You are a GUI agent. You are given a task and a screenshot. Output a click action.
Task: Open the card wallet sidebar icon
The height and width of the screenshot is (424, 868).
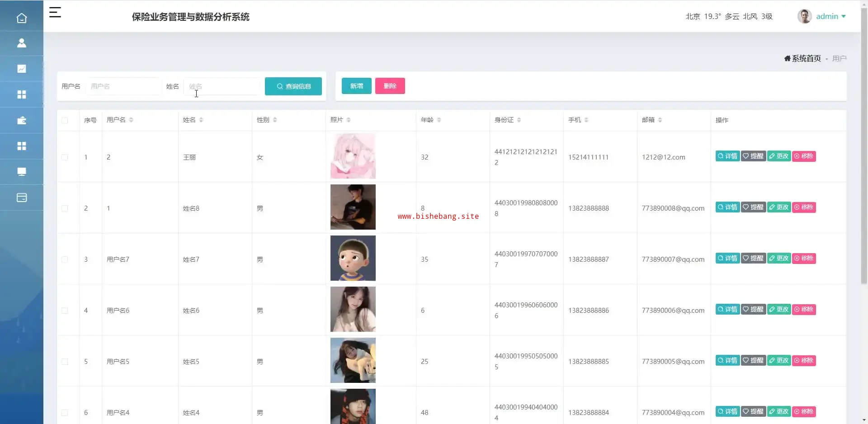[x=22, y=198]
